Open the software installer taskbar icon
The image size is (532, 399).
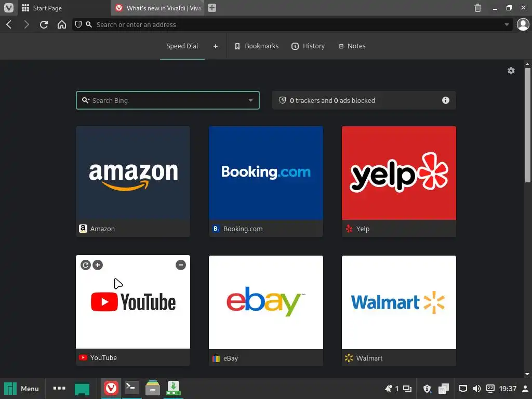[x=174, y=388]
